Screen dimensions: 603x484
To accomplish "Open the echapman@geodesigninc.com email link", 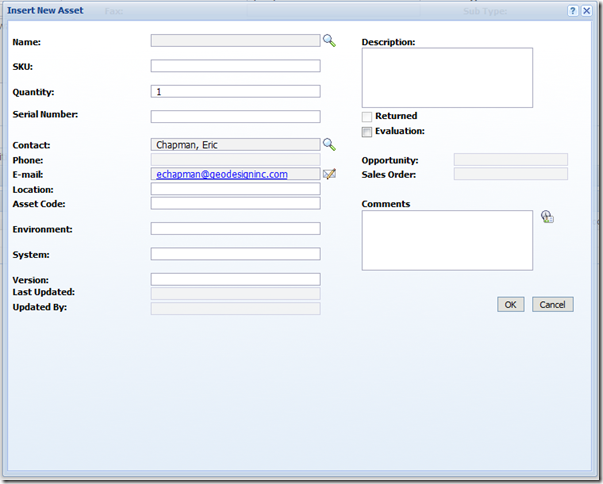I will tap(222, 174).
